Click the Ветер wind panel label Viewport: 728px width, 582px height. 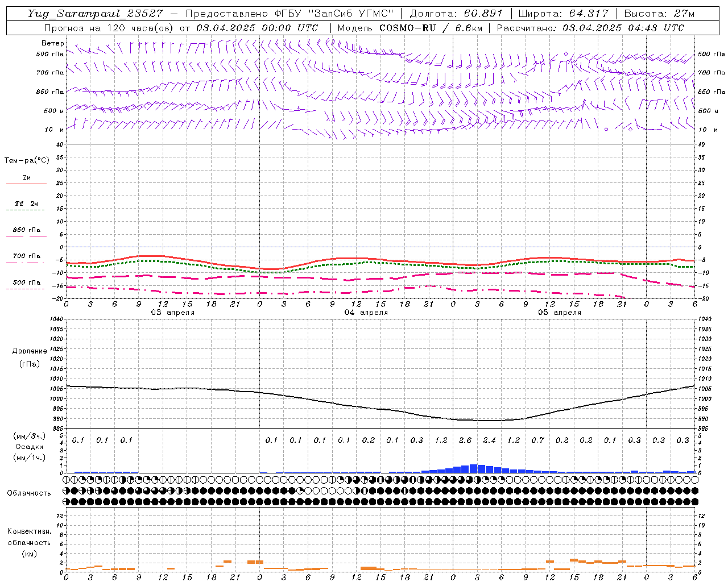[52, 43]
